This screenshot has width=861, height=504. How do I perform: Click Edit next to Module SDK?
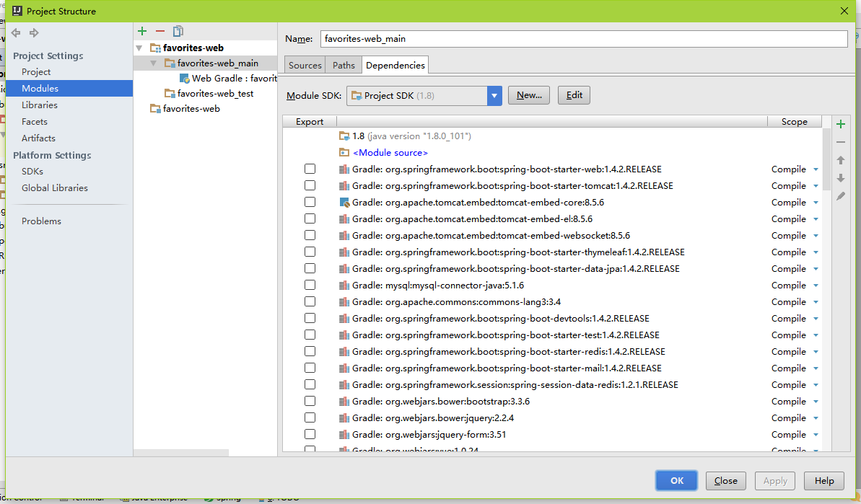click(574, 95)
